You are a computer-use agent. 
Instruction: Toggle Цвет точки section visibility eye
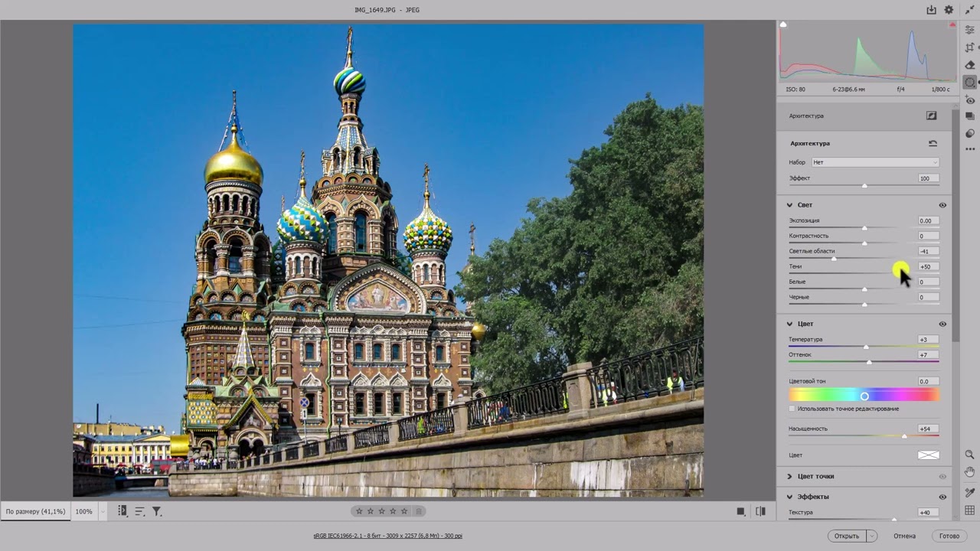[x=942, y=476]
